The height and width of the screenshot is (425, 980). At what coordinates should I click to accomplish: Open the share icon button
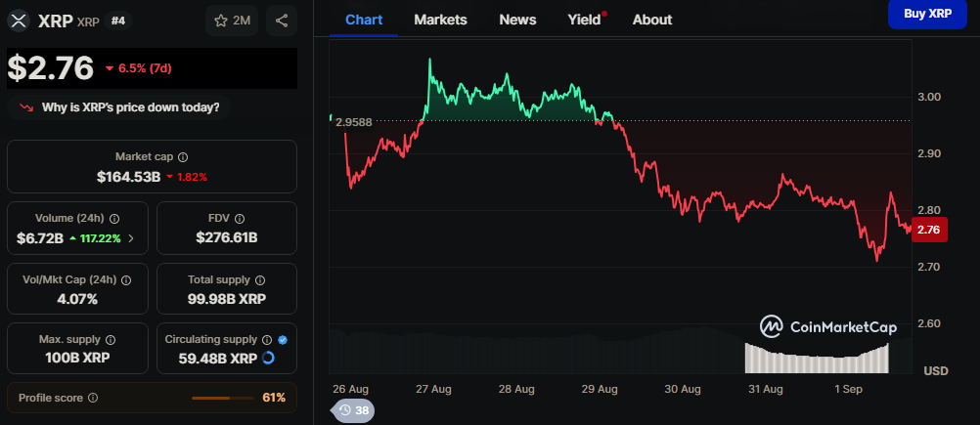coord(282,21)
